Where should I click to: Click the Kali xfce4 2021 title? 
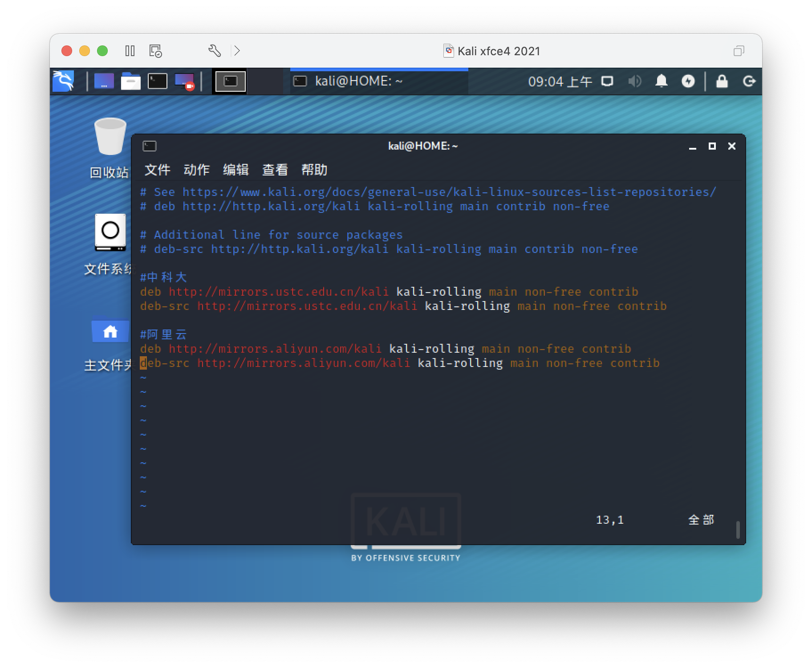point(499,51)
